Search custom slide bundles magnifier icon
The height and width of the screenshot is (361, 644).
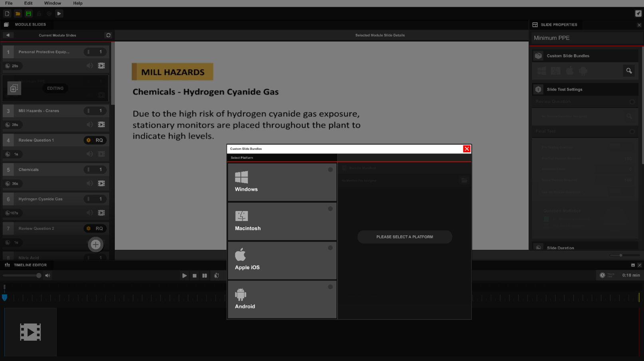click(x=629, y=71)
